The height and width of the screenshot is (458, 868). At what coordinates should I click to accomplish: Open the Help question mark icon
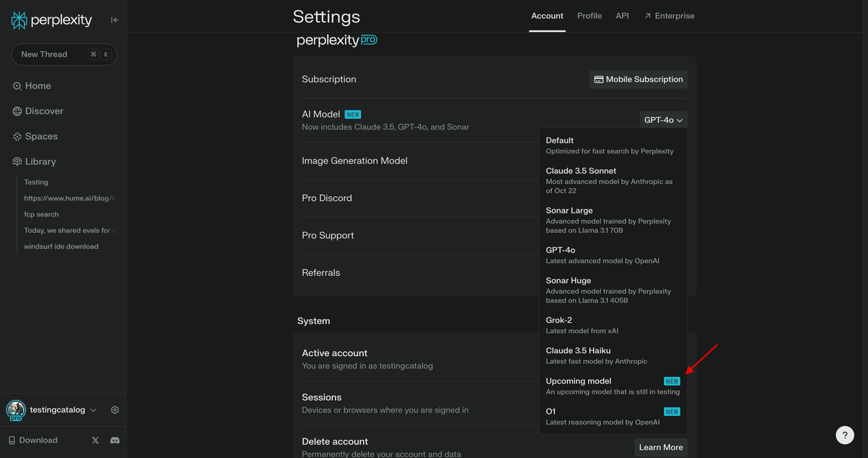coord(845,435)
